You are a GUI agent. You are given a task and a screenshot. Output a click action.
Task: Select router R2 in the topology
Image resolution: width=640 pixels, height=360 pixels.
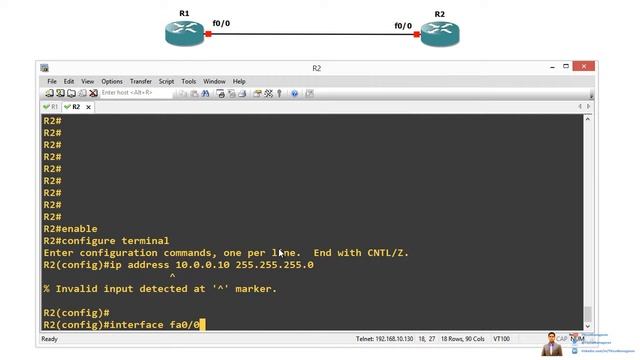click(440, 34)
